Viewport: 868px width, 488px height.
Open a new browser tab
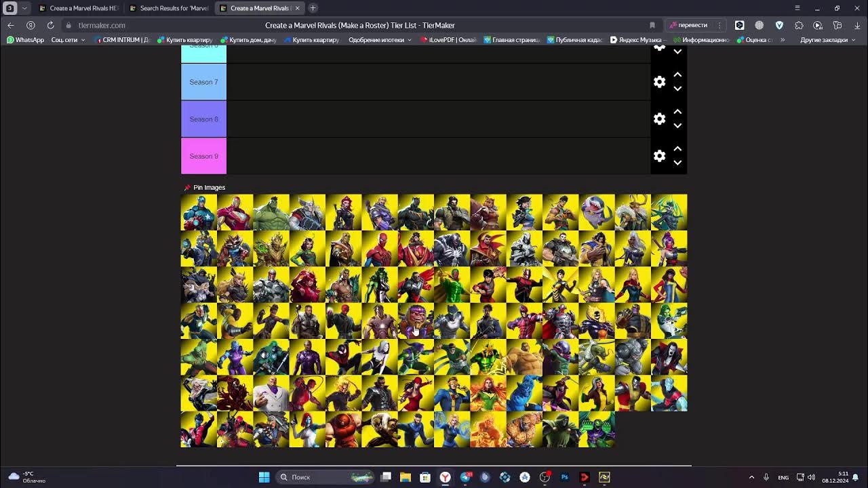(x=313, y=8)
